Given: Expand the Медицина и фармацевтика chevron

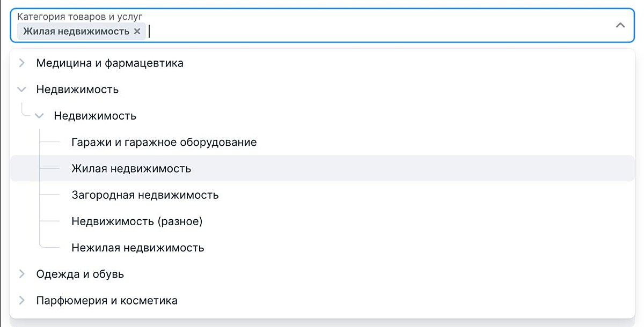Looking at the screenshot, I should (22, 63).
